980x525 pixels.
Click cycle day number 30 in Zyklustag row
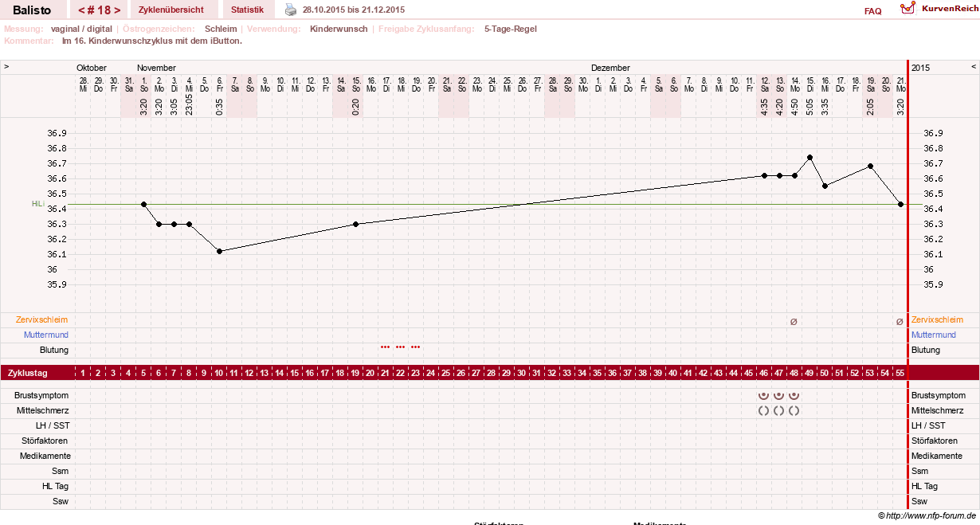coord(522,373)
